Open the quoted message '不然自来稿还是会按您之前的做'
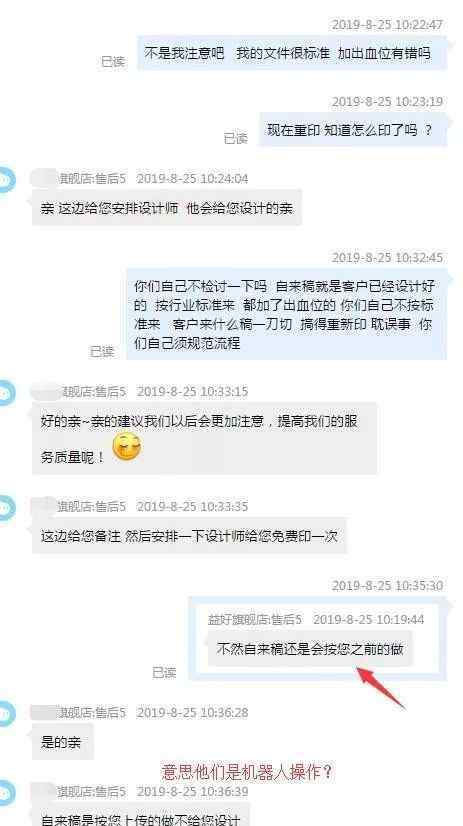463x826 pixels. (x=310, y=649)
